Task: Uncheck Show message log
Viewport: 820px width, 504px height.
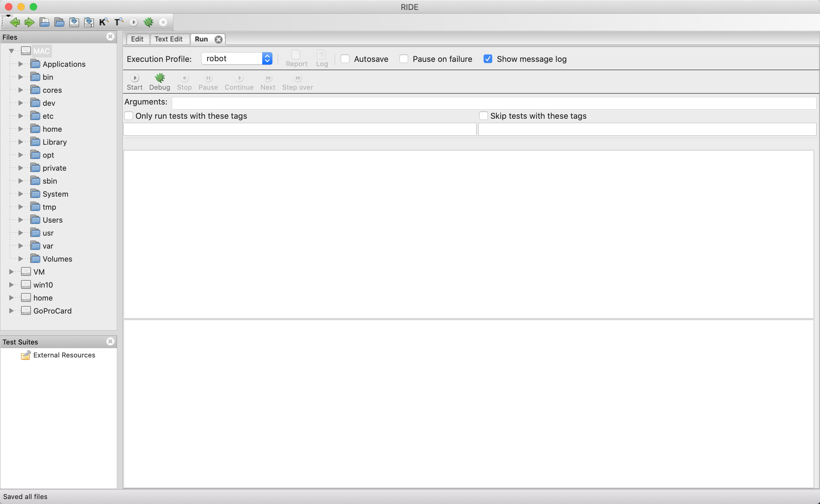Action: [488, 59]
